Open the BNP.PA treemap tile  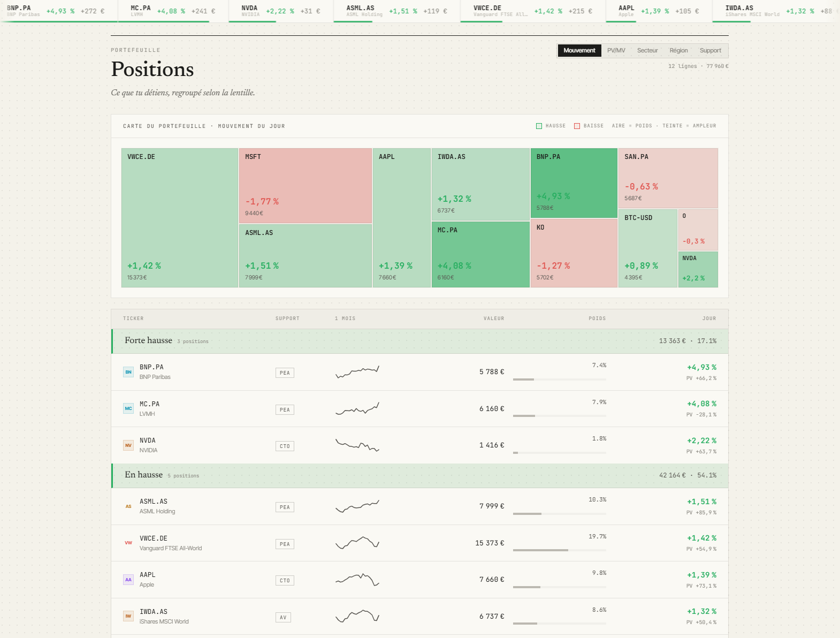point(574,183)
